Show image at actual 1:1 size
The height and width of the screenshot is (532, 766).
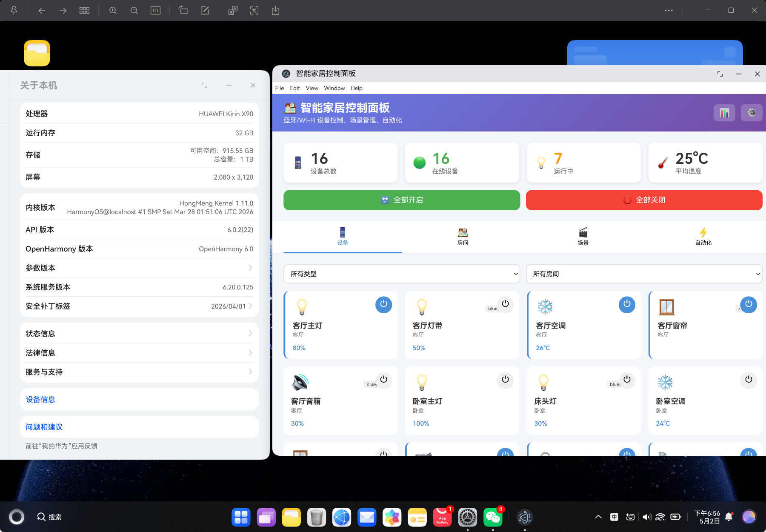(155, 11)
